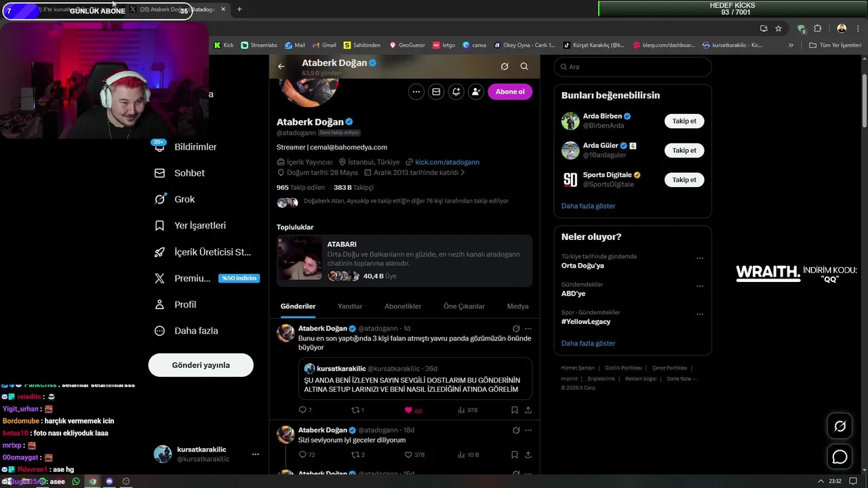Open the floating Grok button at lower right
868x488 pixels.
[840, 426]
